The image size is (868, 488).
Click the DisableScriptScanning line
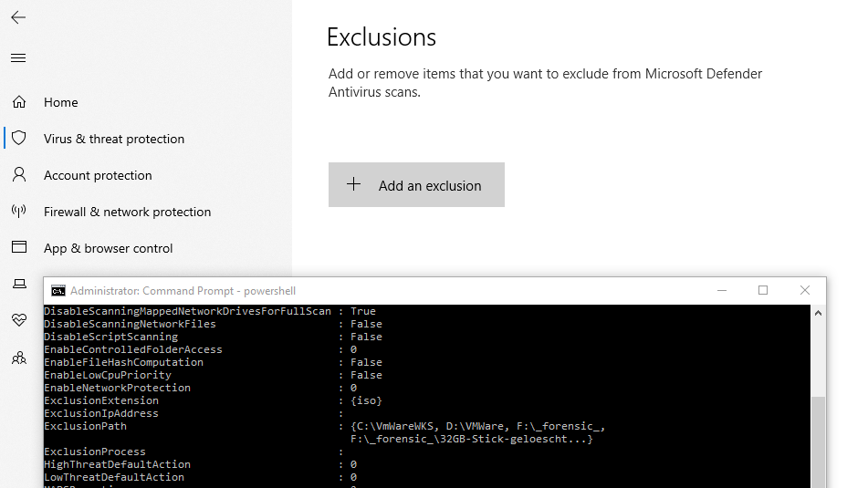coord(213,337)
